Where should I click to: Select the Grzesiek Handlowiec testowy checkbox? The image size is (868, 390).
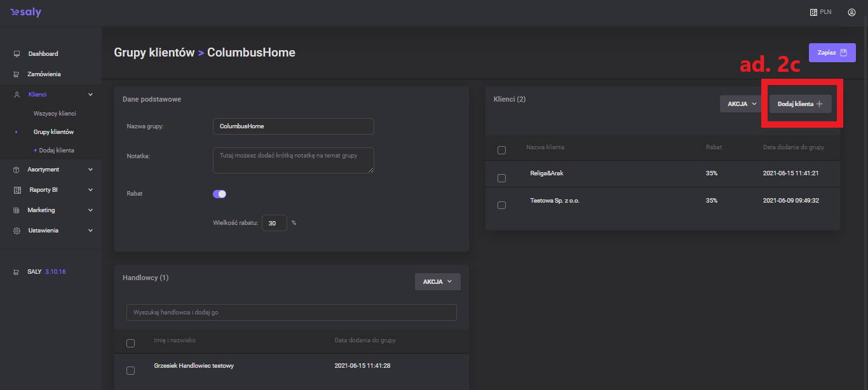130,370
